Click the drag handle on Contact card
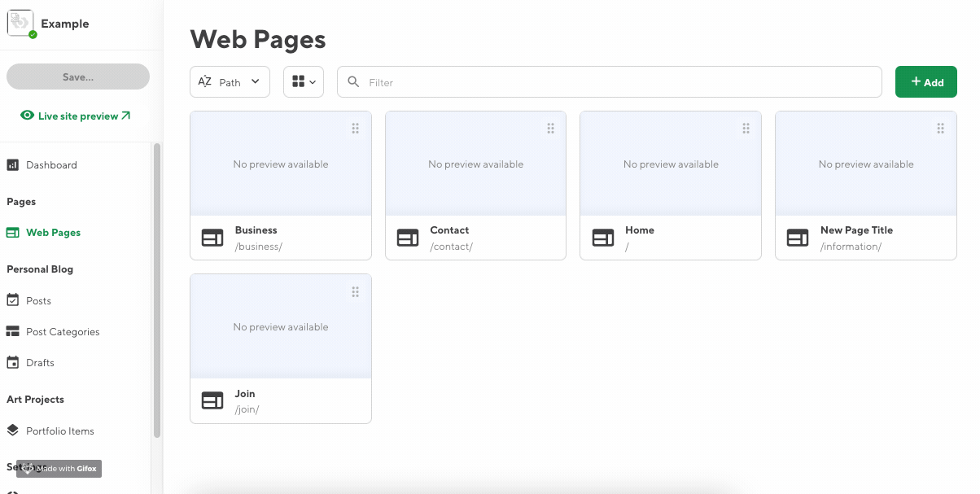This screenshot has width=980, height=494. (x=550, y=129)
